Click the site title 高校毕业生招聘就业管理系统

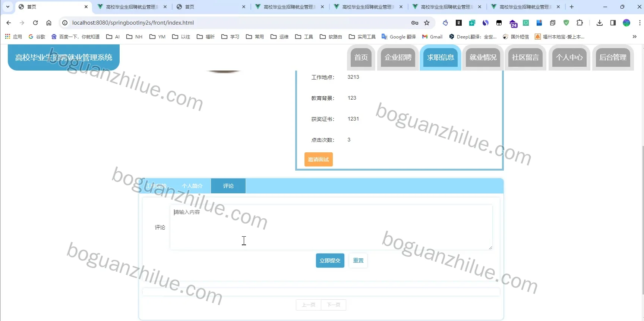pyautogui.click(x=64, y=57)
